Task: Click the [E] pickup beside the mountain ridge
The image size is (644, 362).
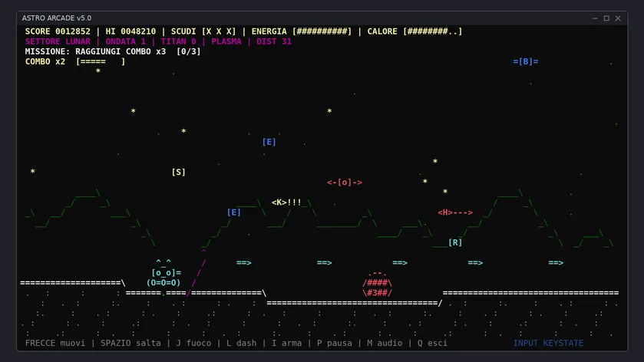Action: click(x=233, y=212)
